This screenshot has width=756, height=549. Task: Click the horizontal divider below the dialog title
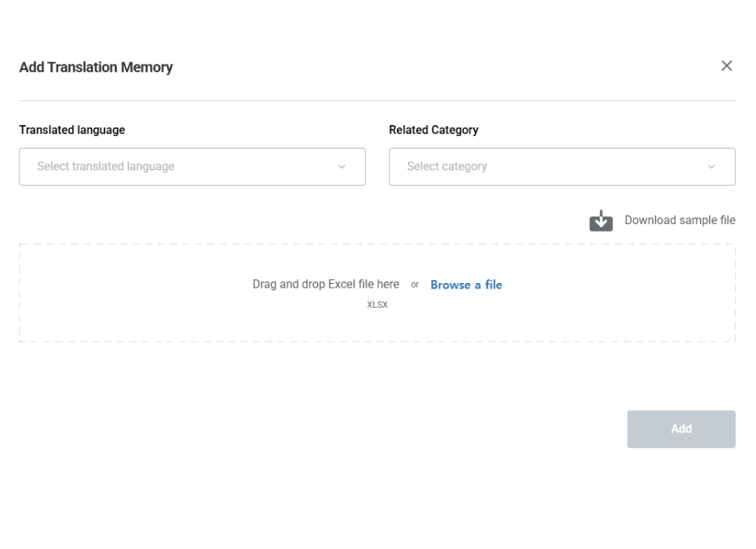pyautogui.click(x=377, y=100)
